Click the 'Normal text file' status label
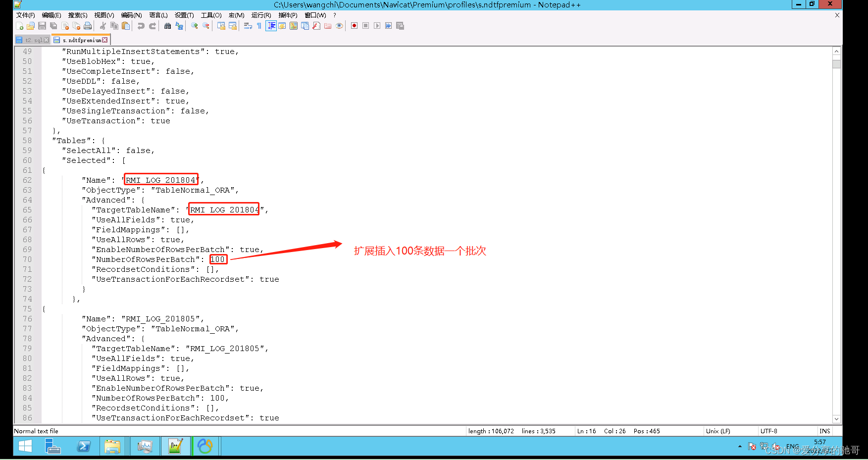 (36, 431)
